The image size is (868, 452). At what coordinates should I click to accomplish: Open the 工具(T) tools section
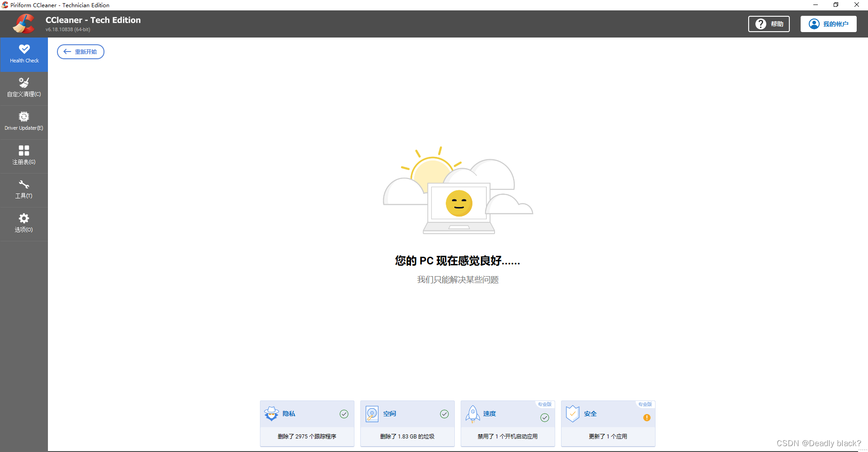[x=24, y=190]
